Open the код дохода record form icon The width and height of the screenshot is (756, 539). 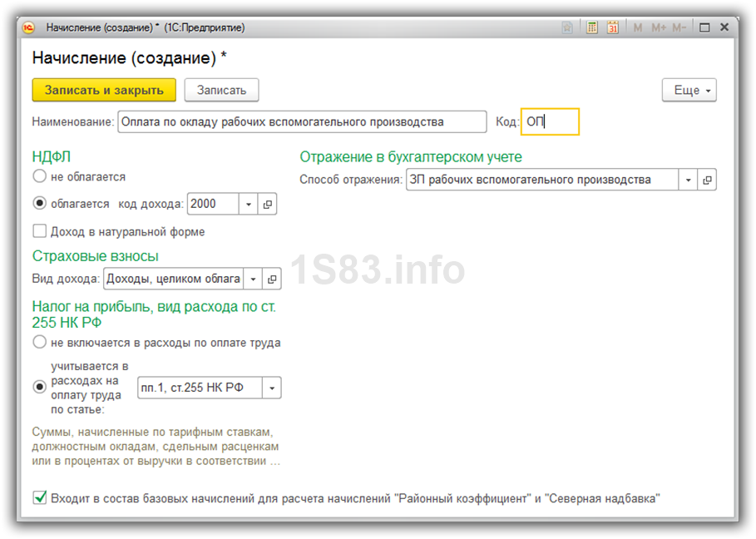pos(268,204)
